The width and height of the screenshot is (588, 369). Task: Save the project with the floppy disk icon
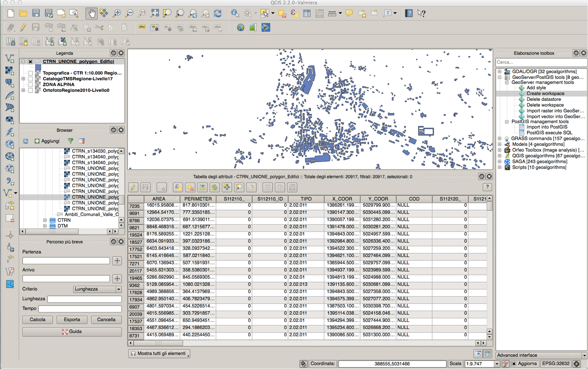point(36,13)
